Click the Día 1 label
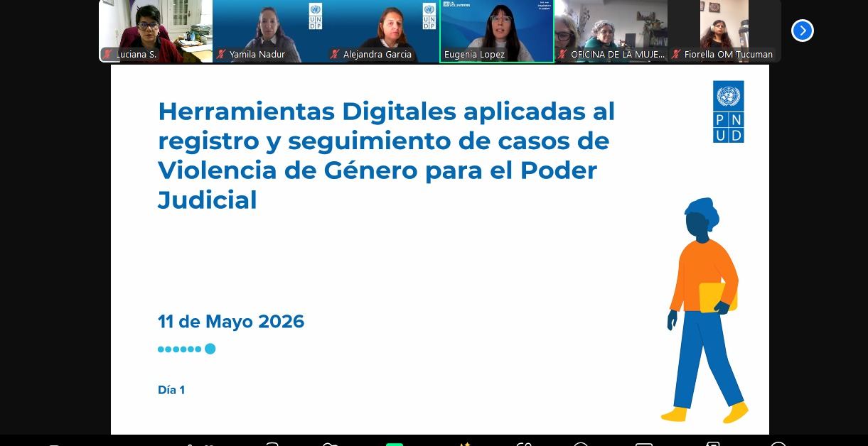 click(x=171, y=390)
